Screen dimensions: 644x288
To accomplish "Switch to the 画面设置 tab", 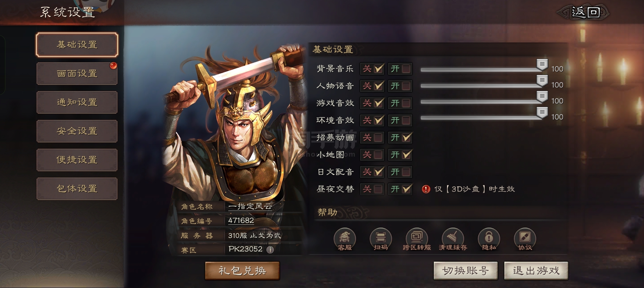I will 77,74.
